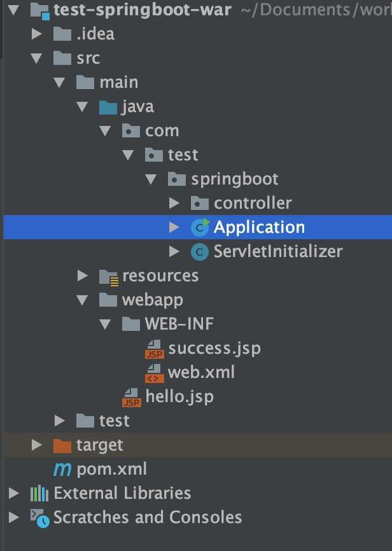This screenshot has width=392, height=551.
Task: Click the Scratches and Consoles icon
Action: 39,518
